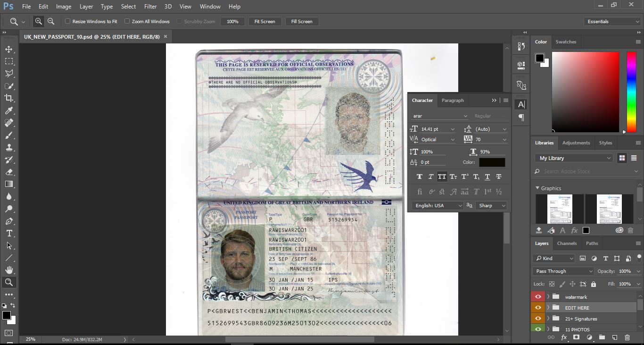The width and height of the screenshot is (644, 345).
Task: Open the anti-aliasing Sharp dropdown
Action: point(491,205)
